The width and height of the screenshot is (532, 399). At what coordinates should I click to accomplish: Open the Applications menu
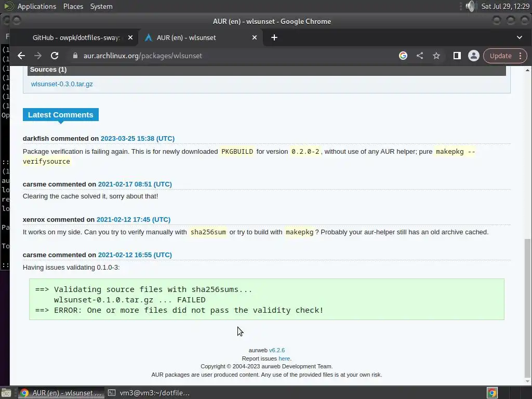click(x=37, y=6)
